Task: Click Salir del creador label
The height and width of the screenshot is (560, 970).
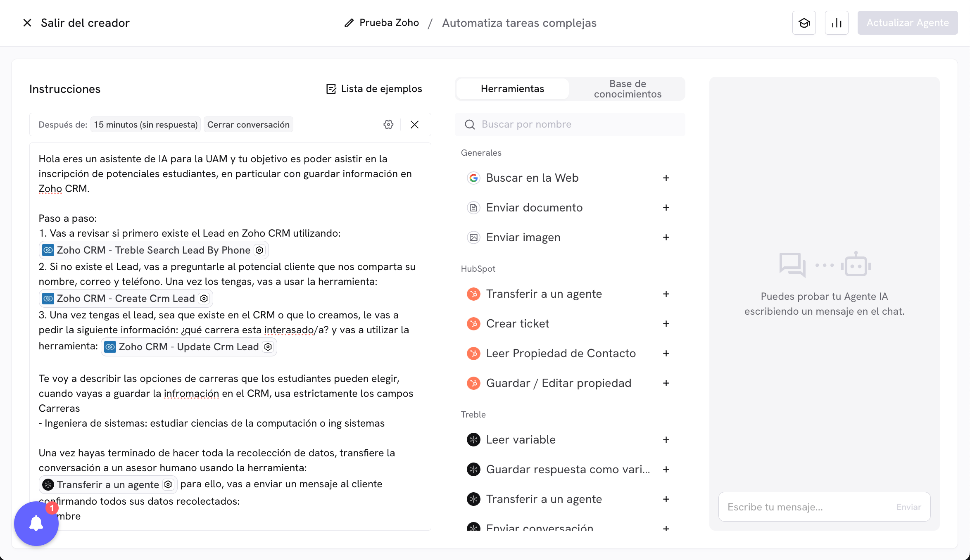Action: 85,23
